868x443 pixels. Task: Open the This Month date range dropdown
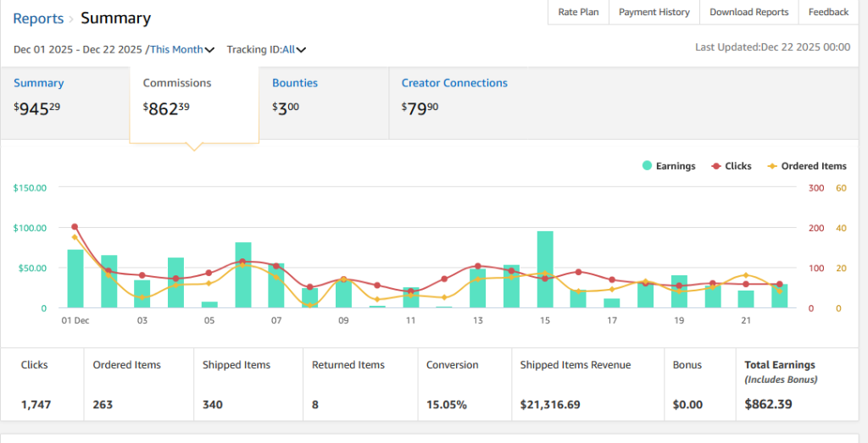tap(176, 49)
